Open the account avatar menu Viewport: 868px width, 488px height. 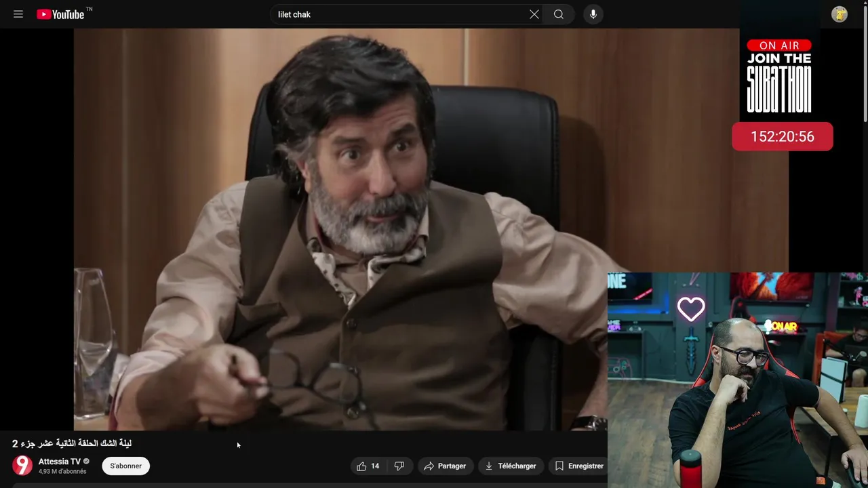(840, 14)
